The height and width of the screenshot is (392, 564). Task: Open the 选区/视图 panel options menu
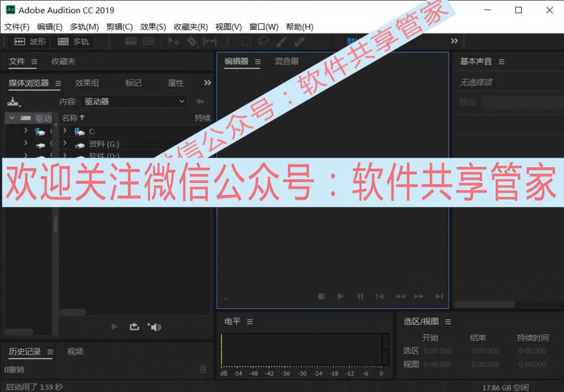point(448,322)
